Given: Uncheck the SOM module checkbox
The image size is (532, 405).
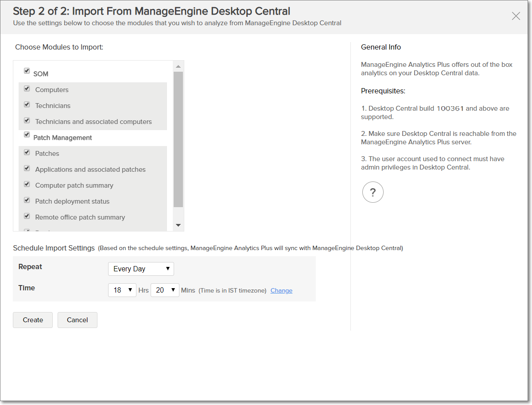Looking at the screenshot, I should click(x=27, y=71).
